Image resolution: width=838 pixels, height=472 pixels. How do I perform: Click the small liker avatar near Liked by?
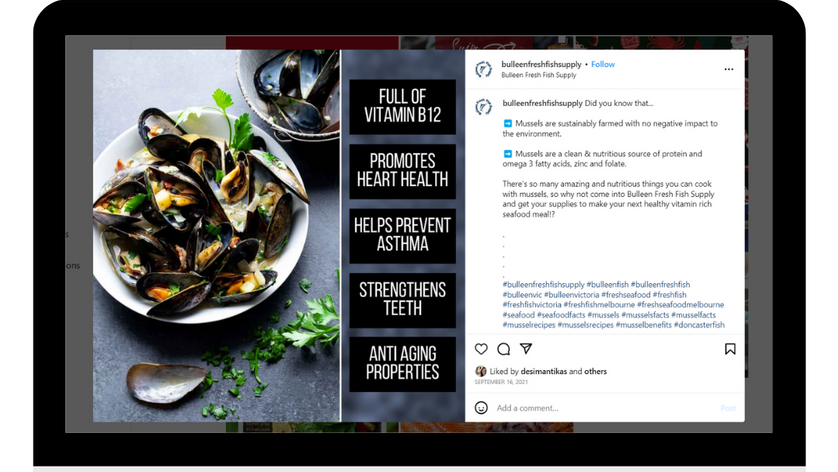pos(481,371)
